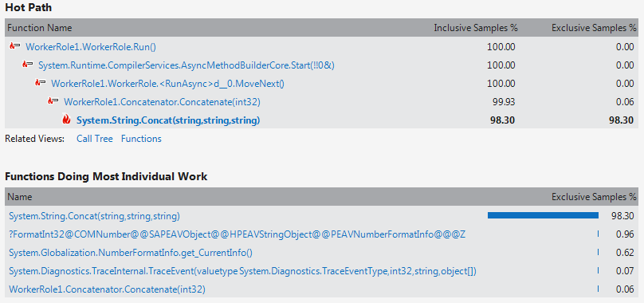Viewport: 644px width, 303px height.
Task: Open the FormatInt32@COMNumber function link
Action: point(237,234)
